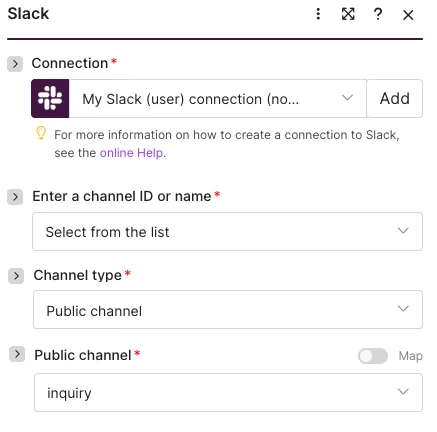Open the 'Select from the list' dropdown
The width and height of the screenshot is (437, 432).
point(227,231)
